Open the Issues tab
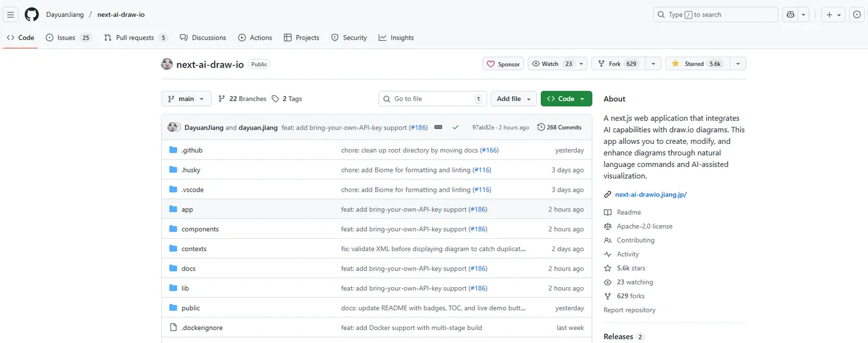Viewport: 868px width, 343px height. (x=68, y=38)
